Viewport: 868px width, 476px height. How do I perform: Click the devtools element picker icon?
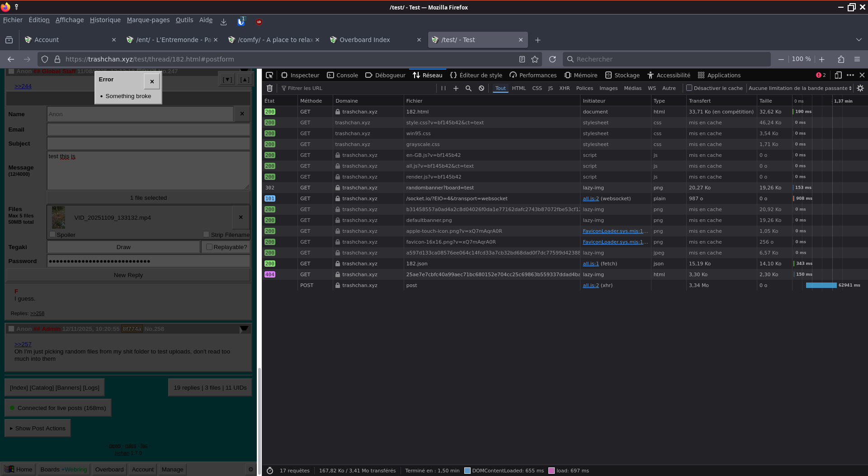pyautogui.click(x=269, y=75)
